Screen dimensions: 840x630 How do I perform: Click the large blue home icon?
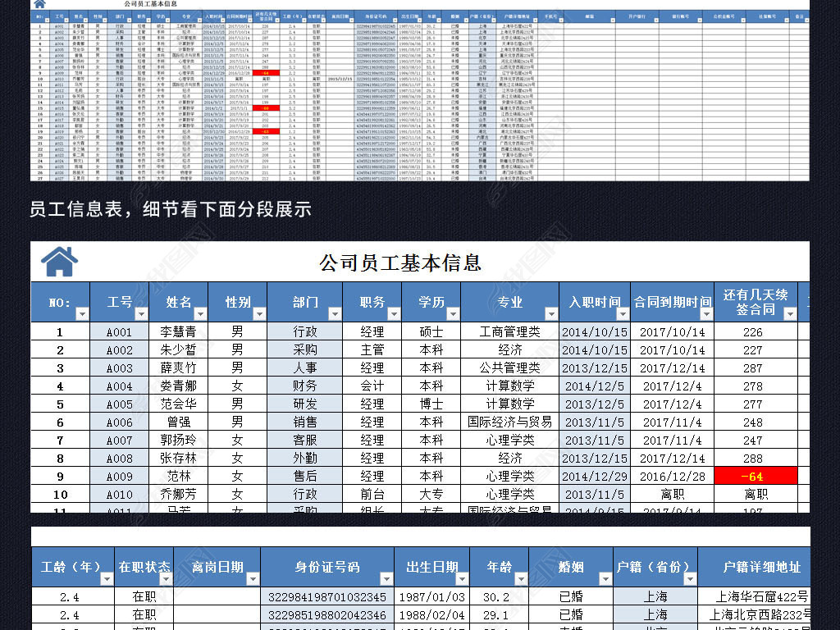[x=60, y=262]
